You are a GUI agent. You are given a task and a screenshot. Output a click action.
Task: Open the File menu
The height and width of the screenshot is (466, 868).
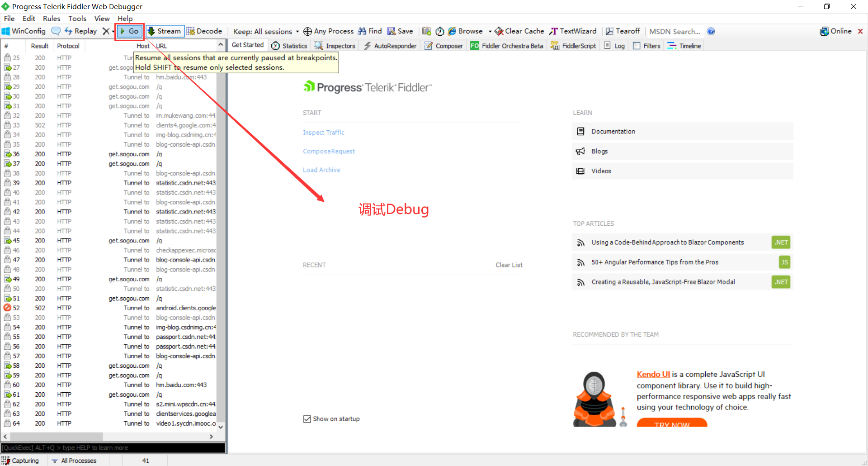tap(9, 19)
